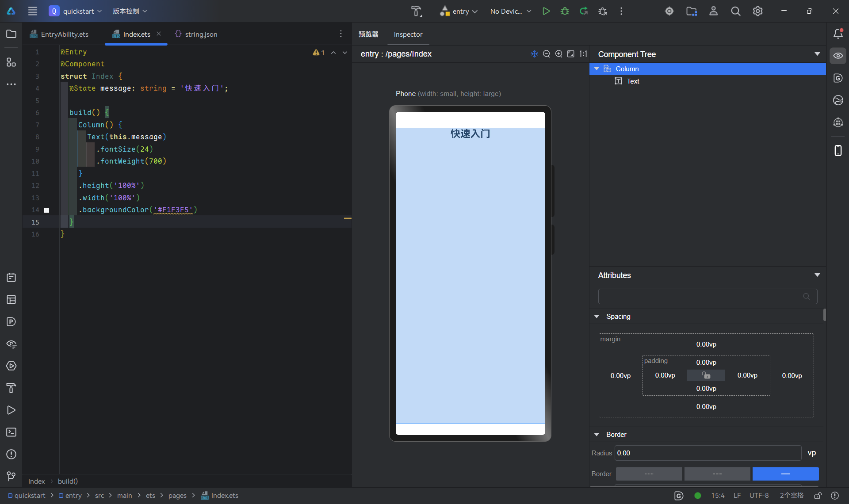The height and width of the screenshot is (504, 849).
Task: Click the pages breadcrumb in the status bar
Action: pos(177,496)
